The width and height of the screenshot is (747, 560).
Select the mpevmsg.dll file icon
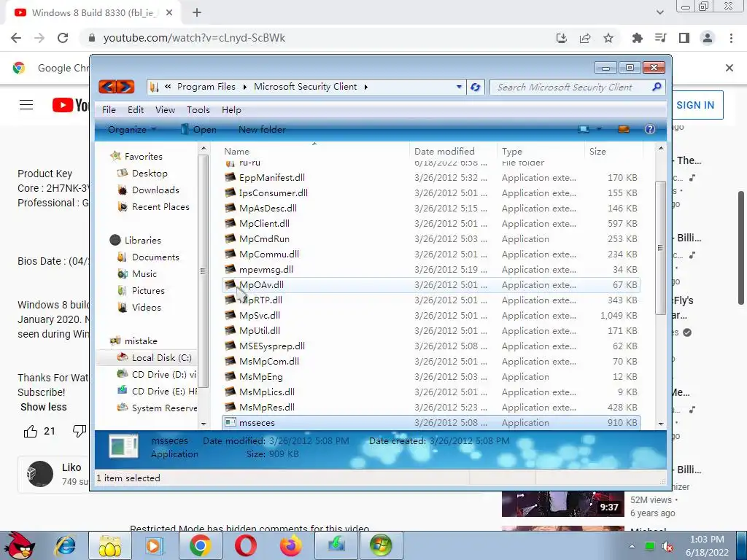pos(230,270)
